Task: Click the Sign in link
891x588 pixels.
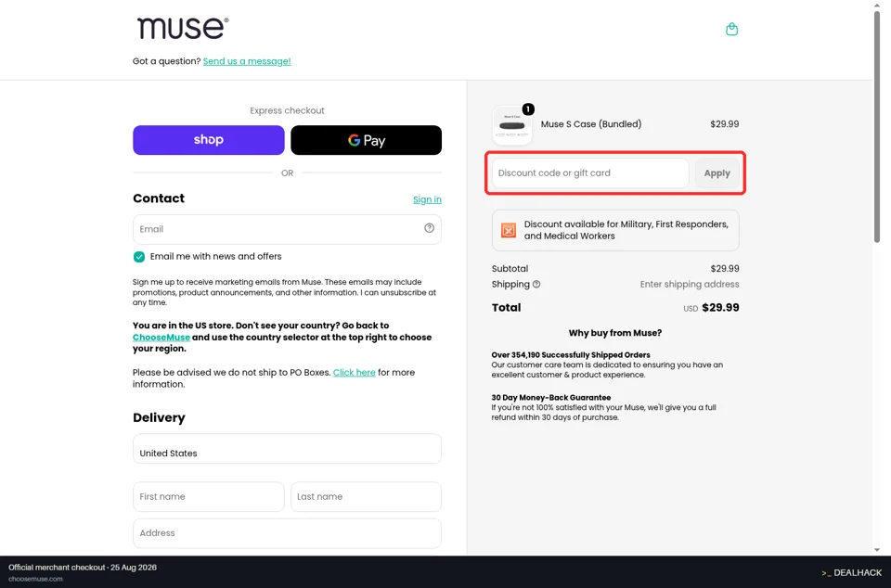Action: point(427,199)
